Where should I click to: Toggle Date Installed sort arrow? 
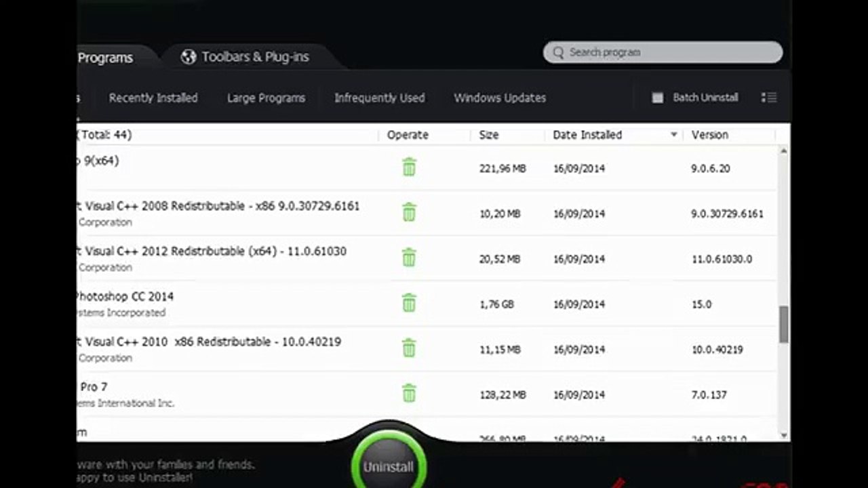tap(673, 135)
